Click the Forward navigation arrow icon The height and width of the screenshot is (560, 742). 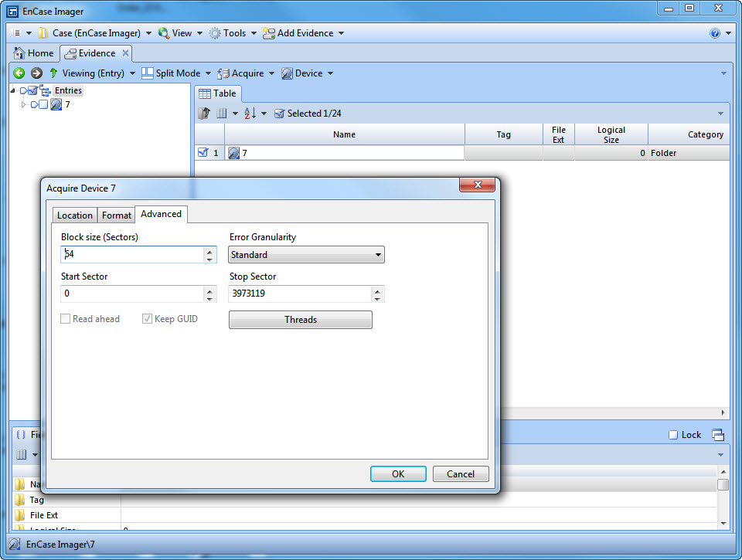tap(36, 73)
